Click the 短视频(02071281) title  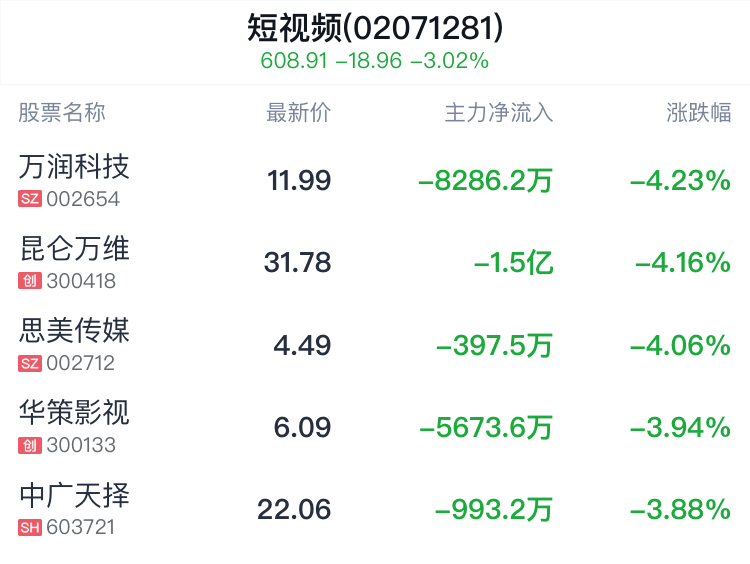point(375,28)
